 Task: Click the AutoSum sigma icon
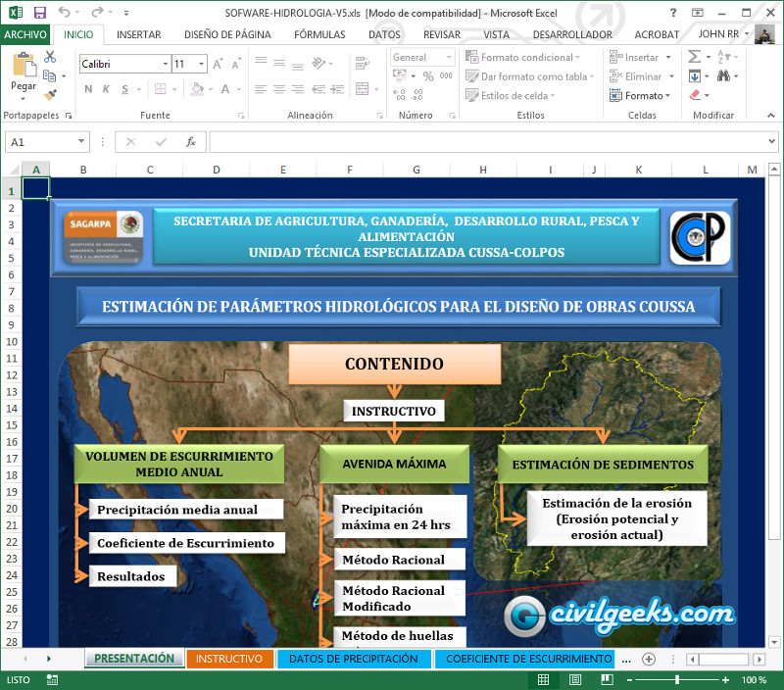694,58
